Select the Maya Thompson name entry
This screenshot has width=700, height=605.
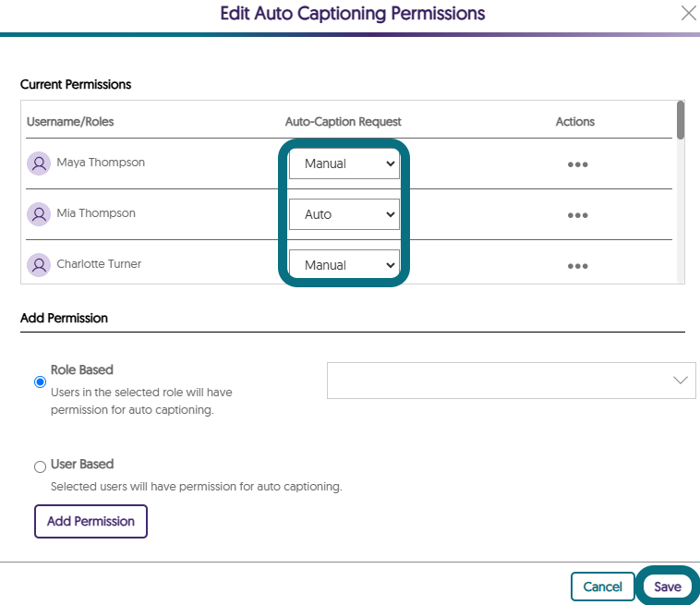coord(101,162)
